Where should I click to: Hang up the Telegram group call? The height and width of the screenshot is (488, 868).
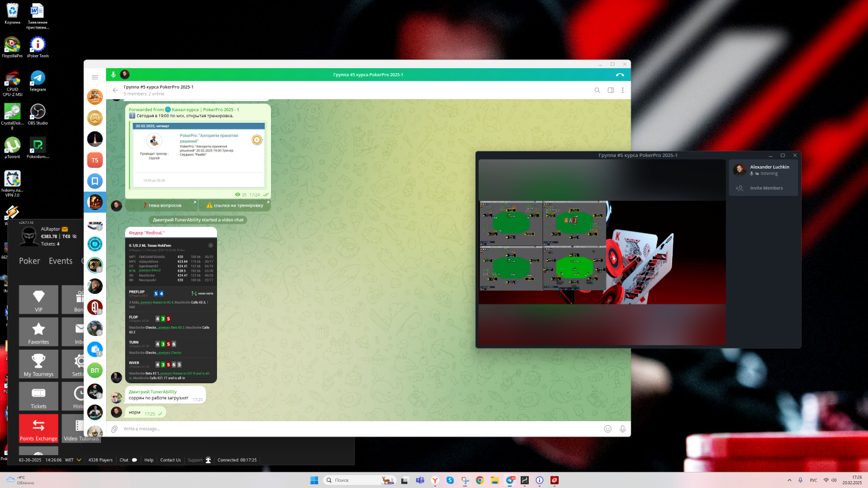tap(619, 74)
